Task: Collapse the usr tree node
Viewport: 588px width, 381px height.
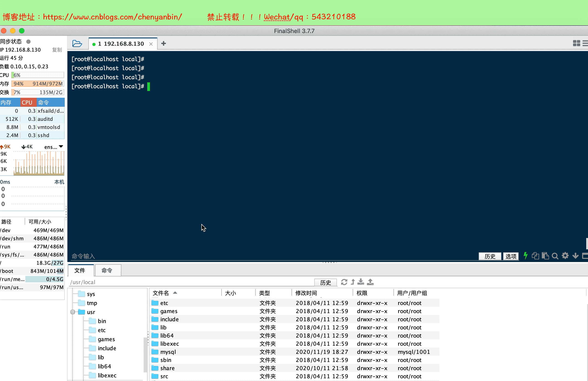Action: (x=73, y=312)
